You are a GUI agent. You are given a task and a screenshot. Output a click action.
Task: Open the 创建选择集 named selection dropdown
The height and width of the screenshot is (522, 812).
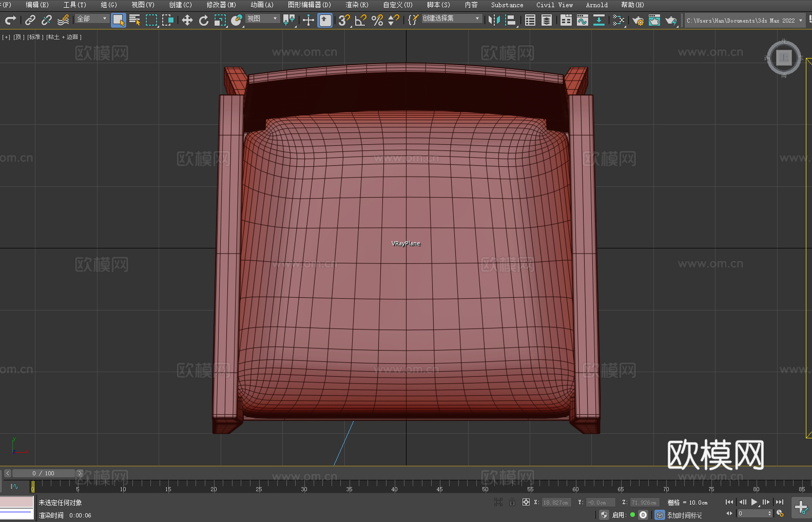452,18
